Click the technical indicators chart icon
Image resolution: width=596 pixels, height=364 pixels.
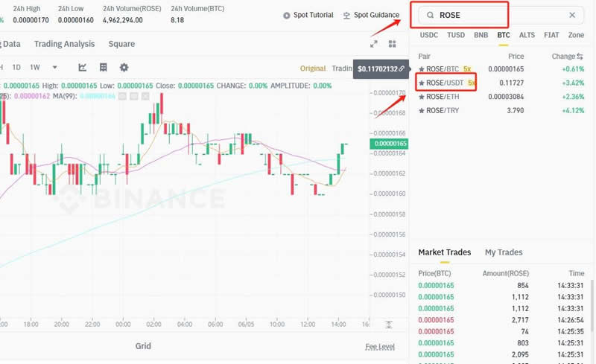tap(83, 68)
